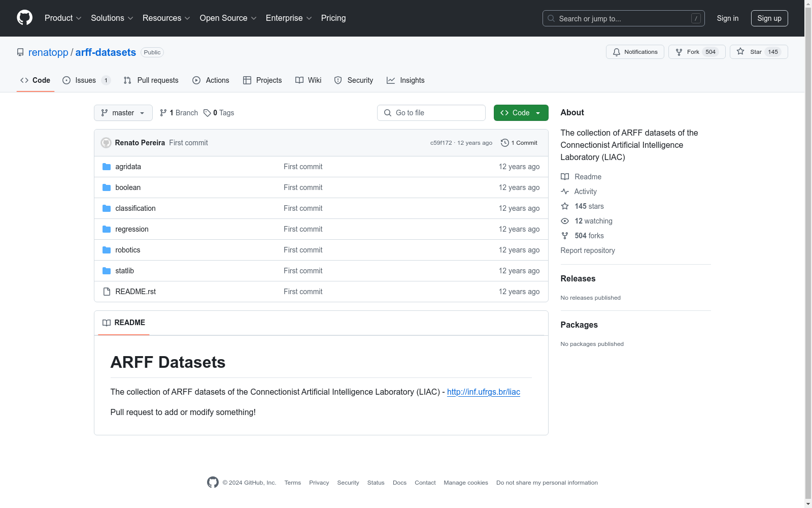
Task: Open the Pricing page from the header
Action: click(x=333, y=18)
